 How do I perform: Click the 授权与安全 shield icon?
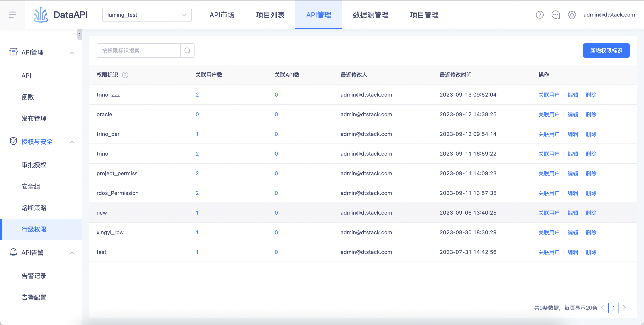pos(13,141)
